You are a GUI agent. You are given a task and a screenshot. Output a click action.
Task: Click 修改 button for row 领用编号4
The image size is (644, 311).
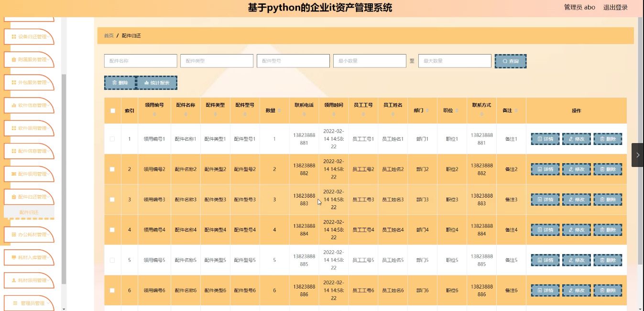tap(576, 230)
